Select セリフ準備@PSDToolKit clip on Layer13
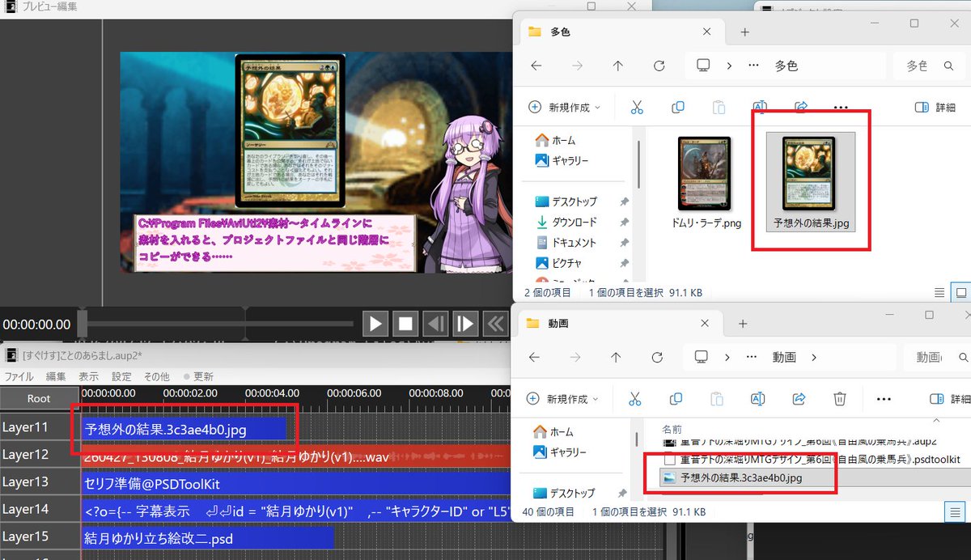The image size is (971, 560). [296, 483]
